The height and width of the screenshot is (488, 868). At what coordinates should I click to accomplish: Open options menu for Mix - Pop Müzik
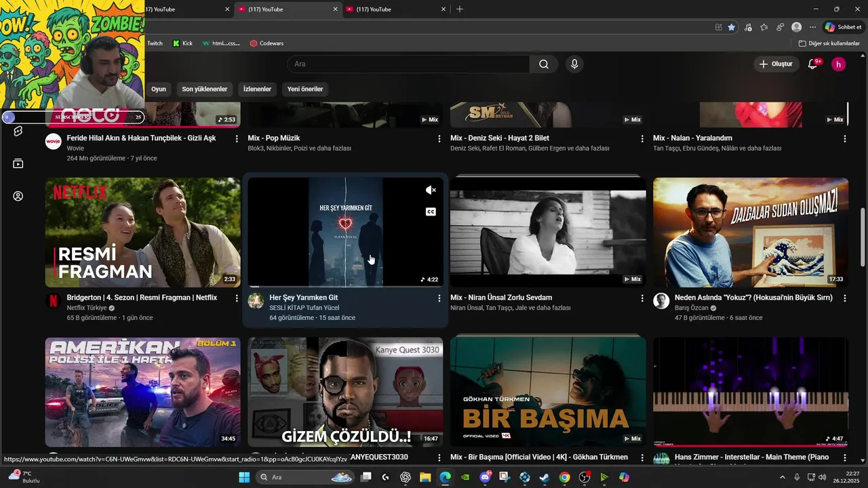(439, 138)
